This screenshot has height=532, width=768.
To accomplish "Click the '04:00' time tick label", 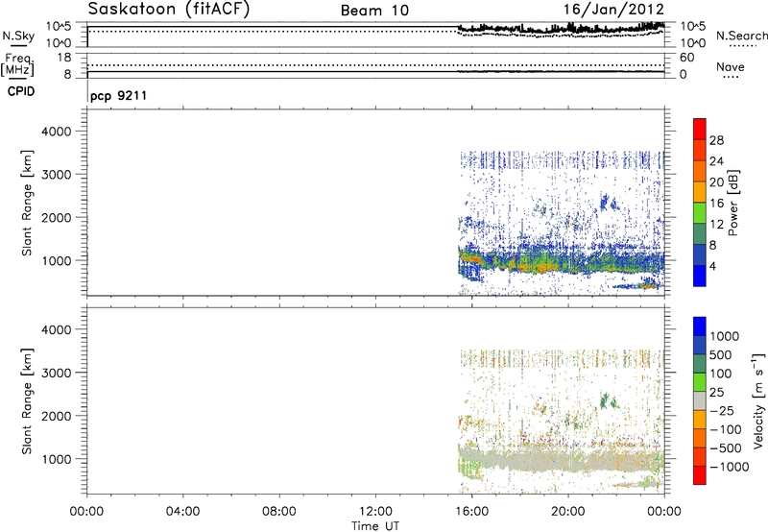I will point(182,512).
